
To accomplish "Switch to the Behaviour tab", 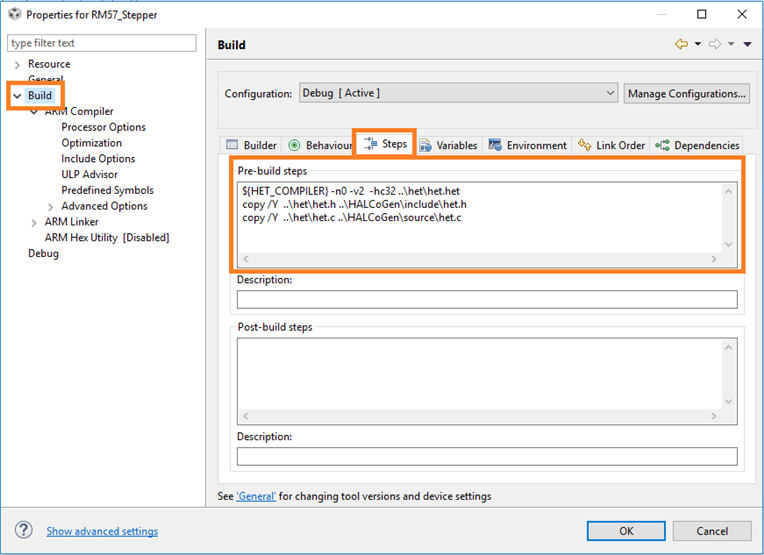I will 319,145.
